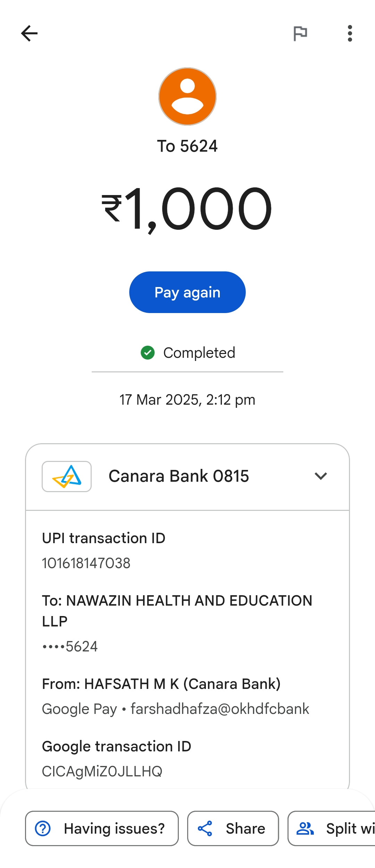Expand the Canara Bank 0815 chevron
The image size is (375, 868).
(x=320, y=476)
